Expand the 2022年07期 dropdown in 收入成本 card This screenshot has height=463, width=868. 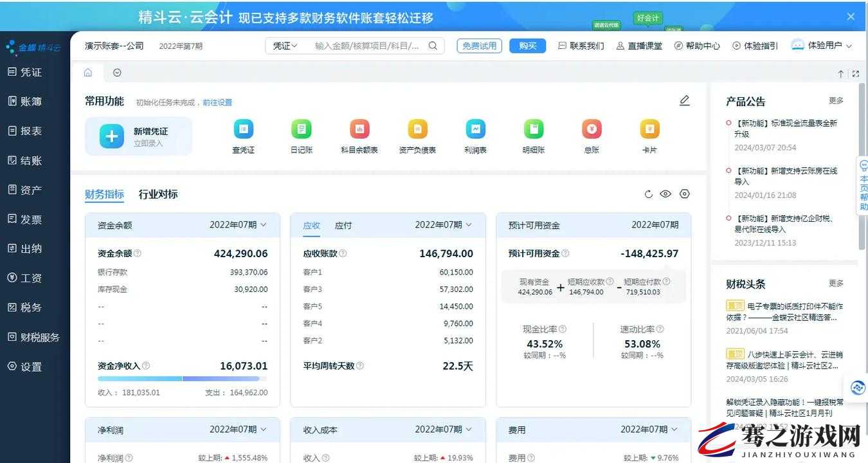444,430
